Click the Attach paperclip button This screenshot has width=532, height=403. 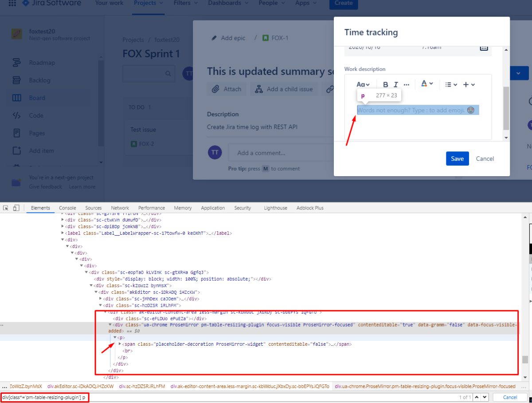[x=227, y=89]
